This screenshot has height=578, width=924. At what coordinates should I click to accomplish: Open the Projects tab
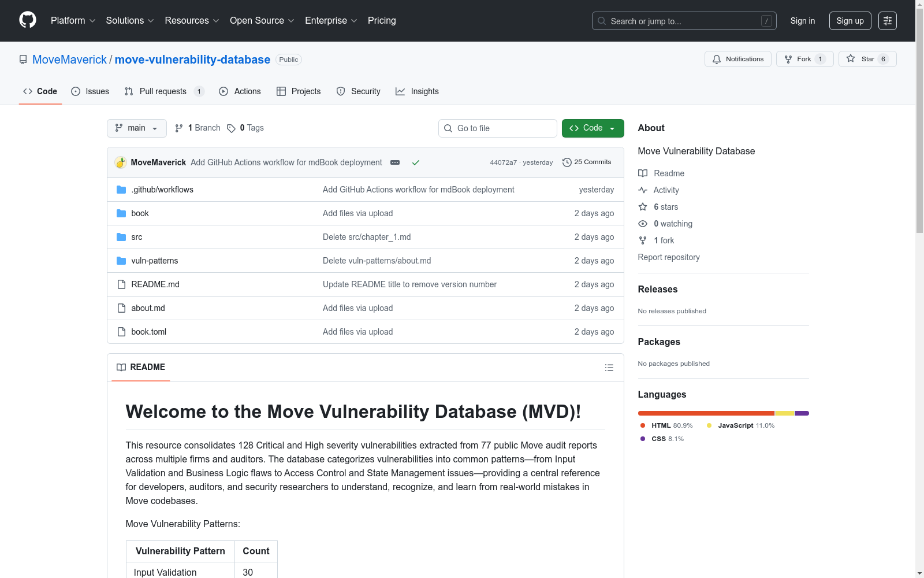tap(299, 91)
